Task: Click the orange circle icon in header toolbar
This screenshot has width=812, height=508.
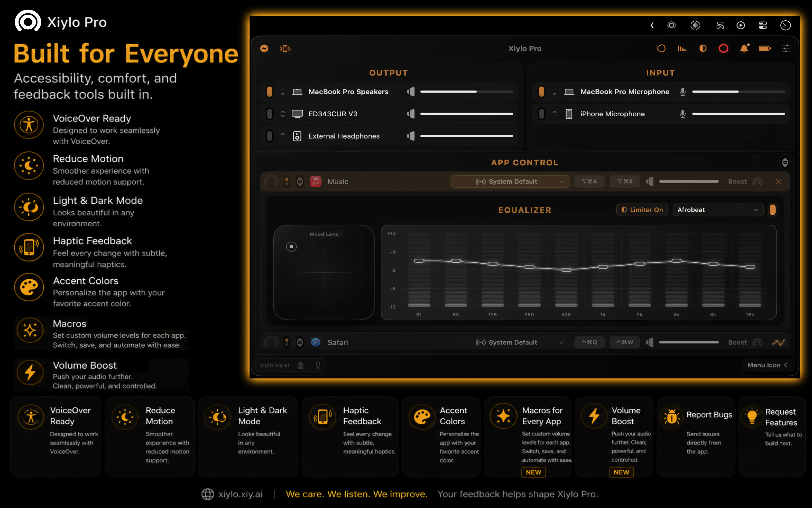Action: pos(661,49)
